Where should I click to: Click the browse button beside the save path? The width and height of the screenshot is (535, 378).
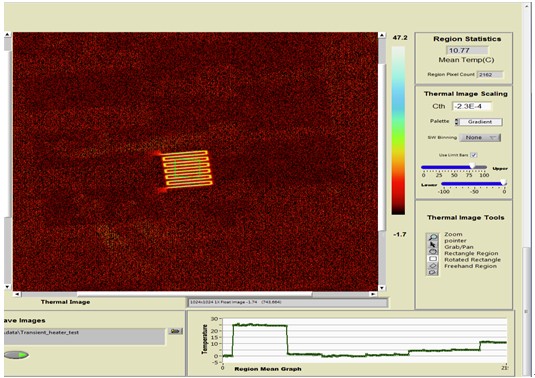click(x=175, y=331)
